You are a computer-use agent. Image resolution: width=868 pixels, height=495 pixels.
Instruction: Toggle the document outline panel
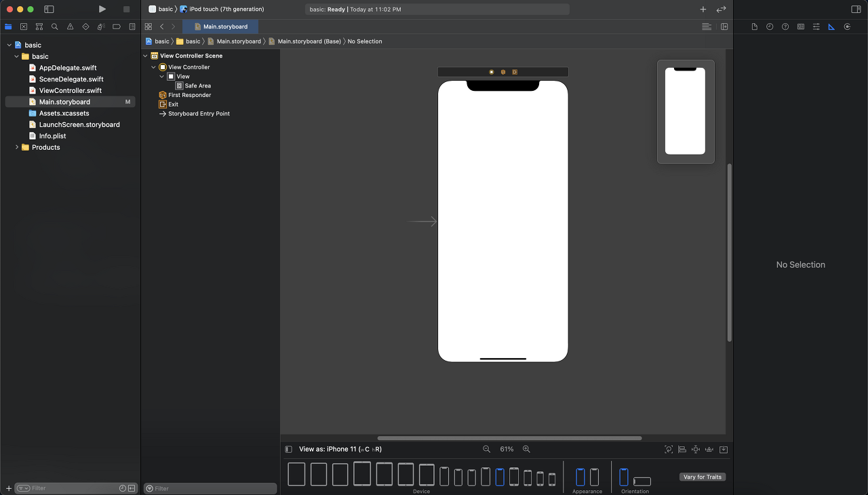(288, 449)
